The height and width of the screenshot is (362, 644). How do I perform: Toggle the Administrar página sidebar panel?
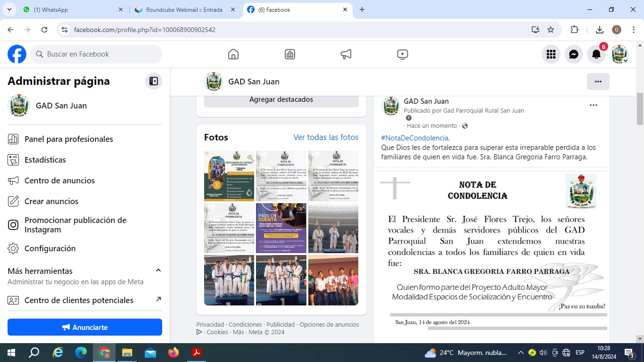point(154,81)
